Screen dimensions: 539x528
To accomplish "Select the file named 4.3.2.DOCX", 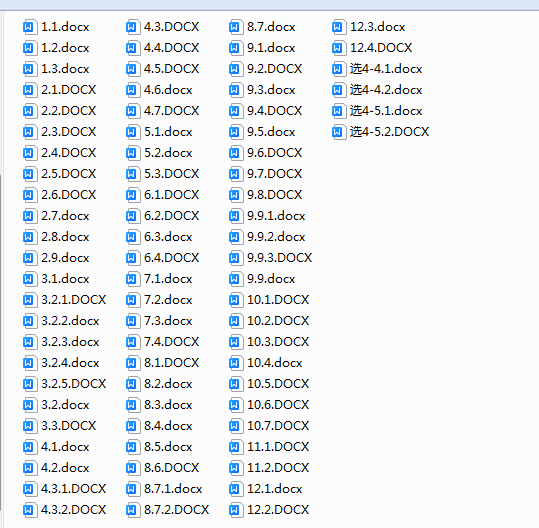I will point(74,509).
